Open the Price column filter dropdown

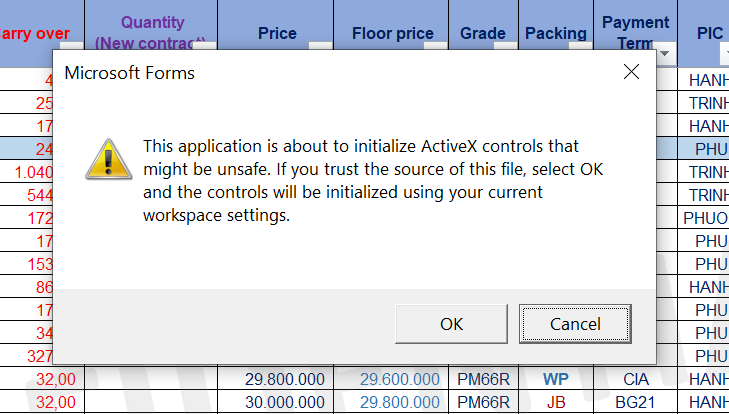[x=321, y=46]
